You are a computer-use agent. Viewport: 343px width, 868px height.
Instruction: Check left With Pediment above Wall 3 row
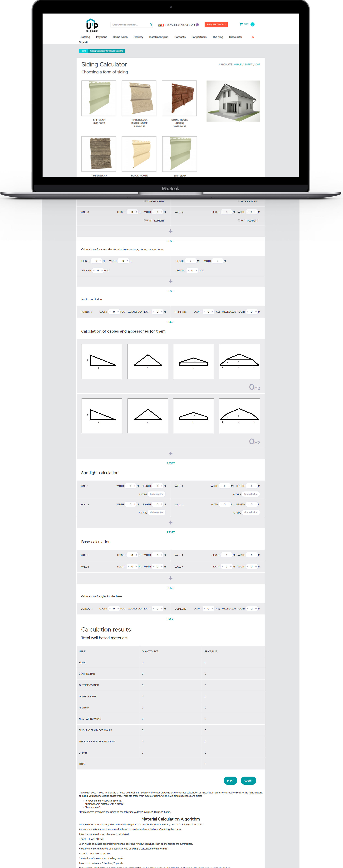(145, 201)
